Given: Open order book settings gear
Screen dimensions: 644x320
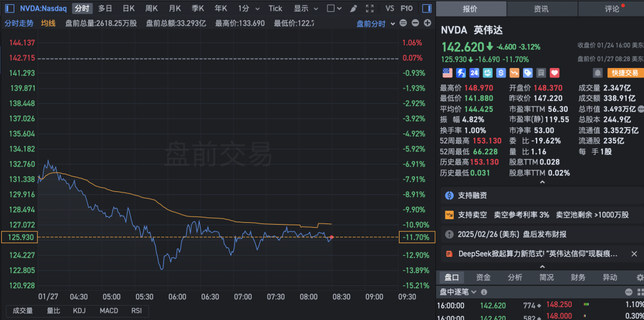Looking at the screenshot, I should pyautogui.click(x=639, y=278).
